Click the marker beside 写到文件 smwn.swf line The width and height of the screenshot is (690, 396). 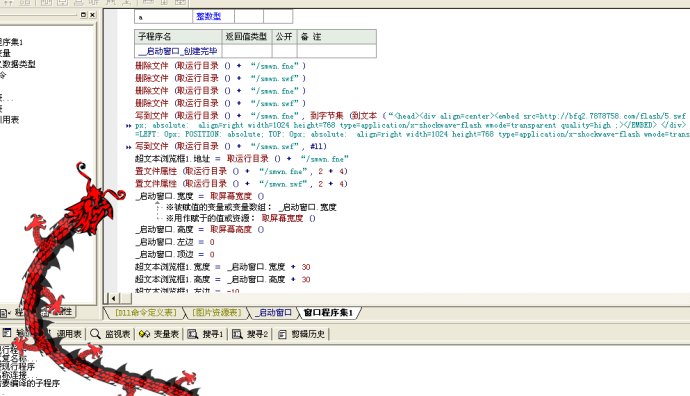click(x=128, y=147)
